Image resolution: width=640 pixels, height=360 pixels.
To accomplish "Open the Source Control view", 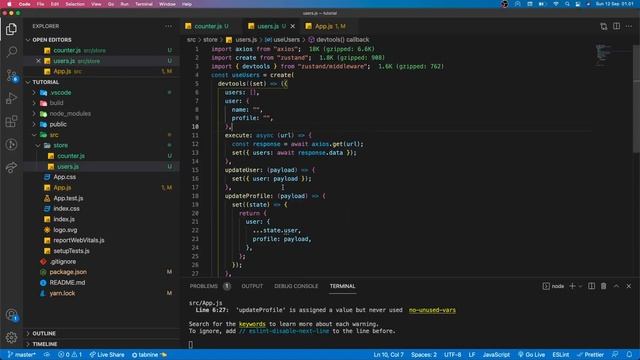I will click(11, 75).
